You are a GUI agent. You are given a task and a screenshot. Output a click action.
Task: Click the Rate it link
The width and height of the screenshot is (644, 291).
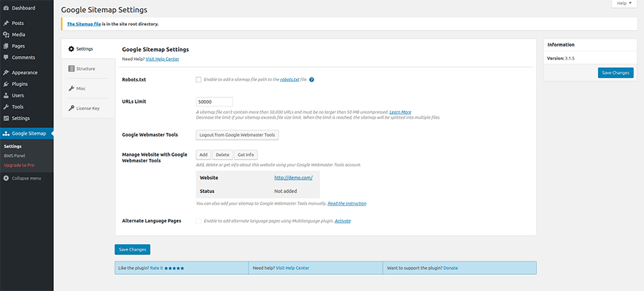[x=156, y=269]
